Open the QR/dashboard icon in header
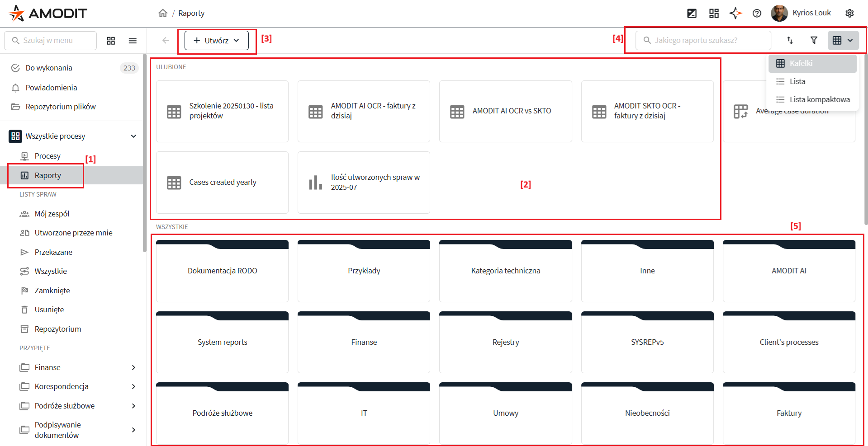This screenshot has width=868, height=446. click(x=714, y=13)
